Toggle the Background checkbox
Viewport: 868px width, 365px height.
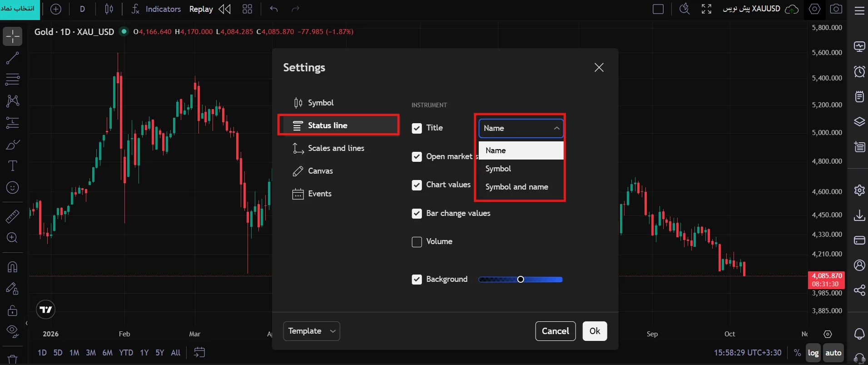coord(417,280)
